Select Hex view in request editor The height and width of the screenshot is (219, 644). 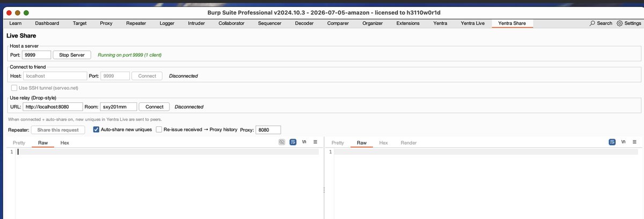64,142
